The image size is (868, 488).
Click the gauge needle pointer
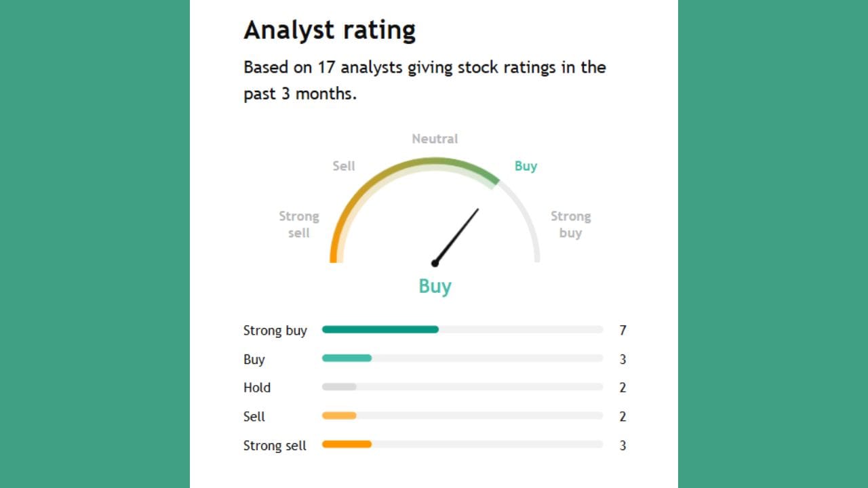(x=458, y=235)
